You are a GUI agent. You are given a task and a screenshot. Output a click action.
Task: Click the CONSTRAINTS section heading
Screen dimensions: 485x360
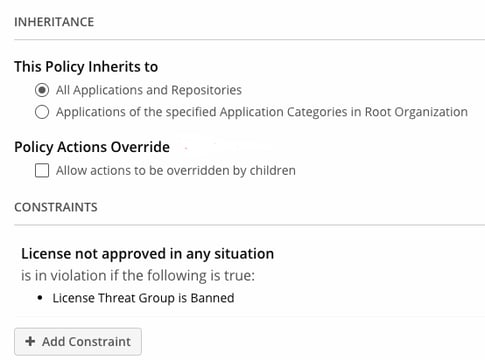pos(56,207)
